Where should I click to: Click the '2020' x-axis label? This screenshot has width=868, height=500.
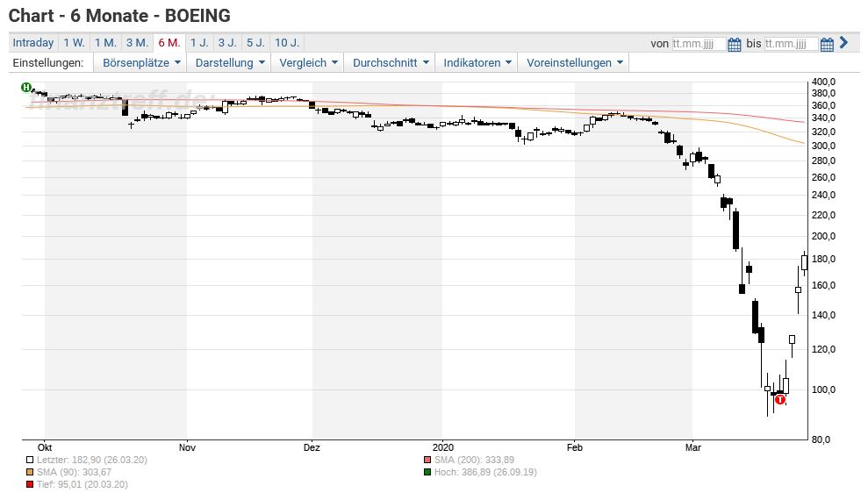point(443,447)
